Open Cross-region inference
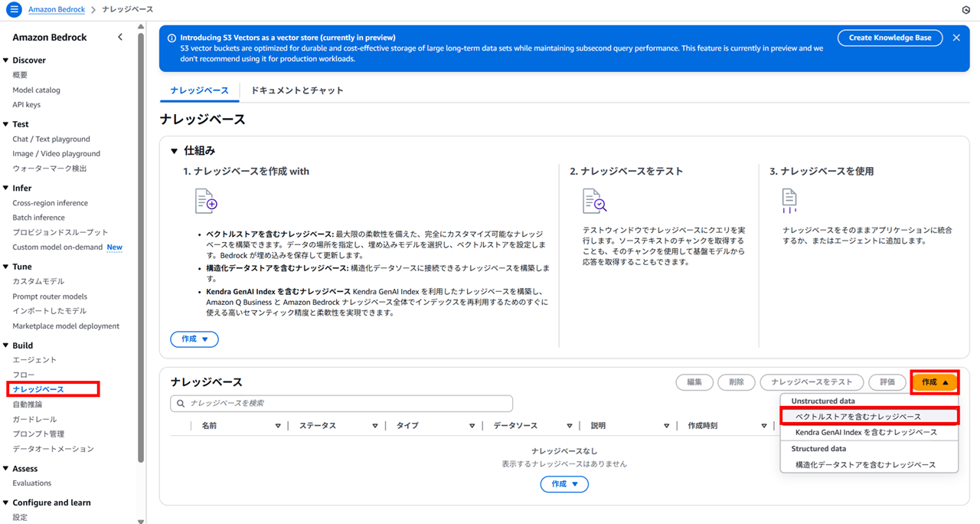The height and width of the screenshot is (524, 980). click(50, 203)
